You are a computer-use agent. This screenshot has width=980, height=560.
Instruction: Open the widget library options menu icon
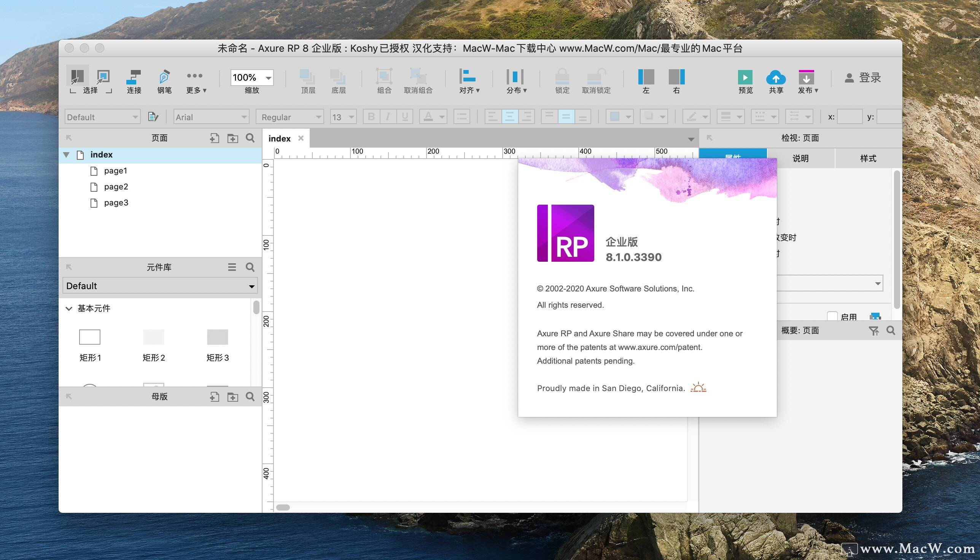pyautogui.click(x=232, y=267)
